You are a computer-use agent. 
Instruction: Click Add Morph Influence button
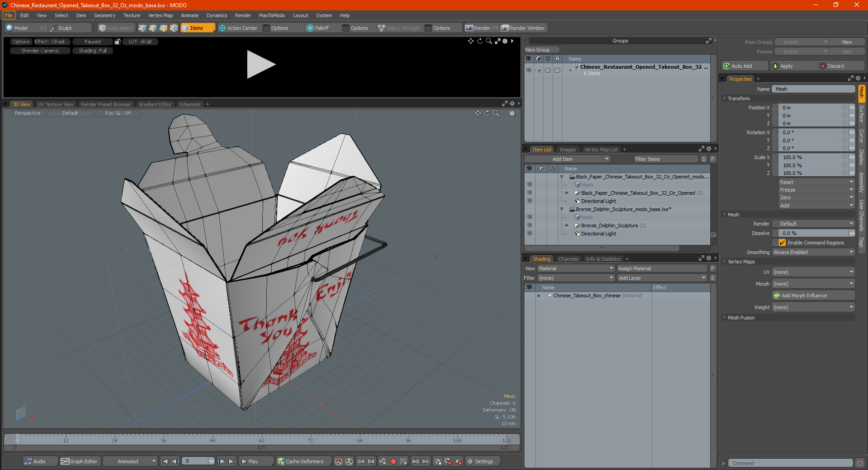point(813,296)
